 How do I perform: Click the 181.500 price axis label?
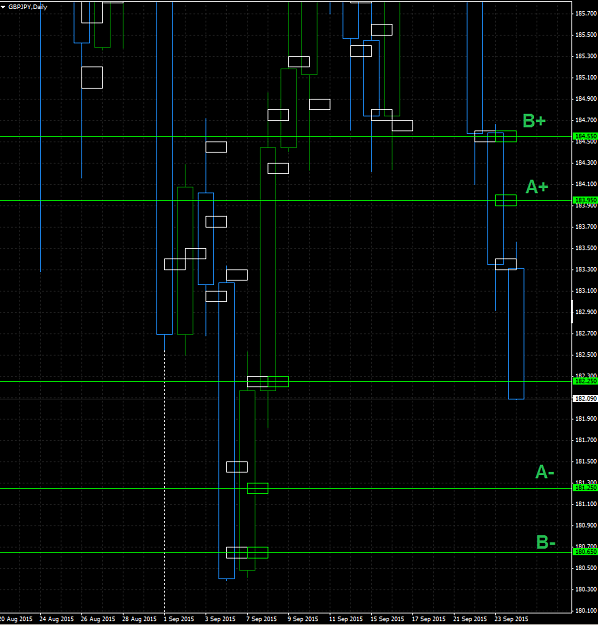point(586,462)
